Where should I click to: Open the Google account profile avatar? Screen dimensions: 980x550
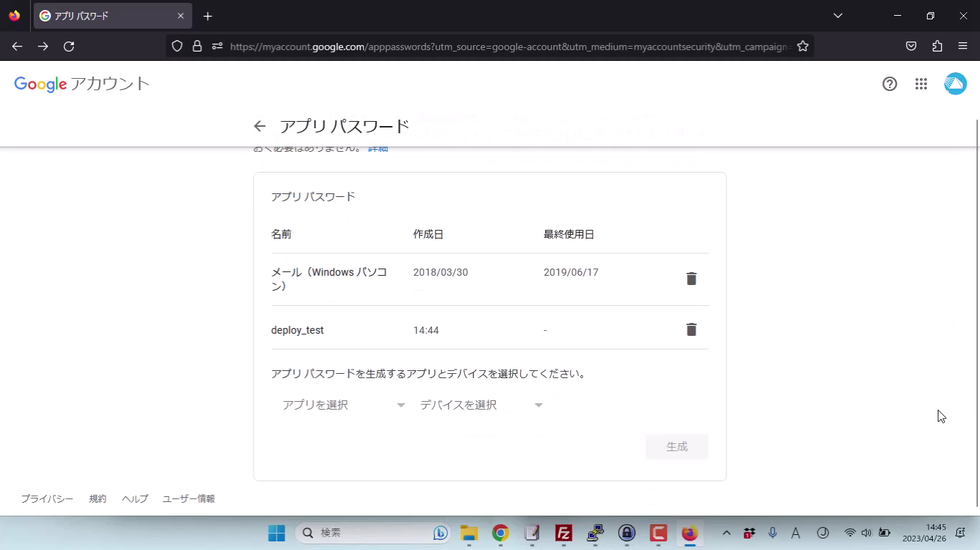coord(955,84)
